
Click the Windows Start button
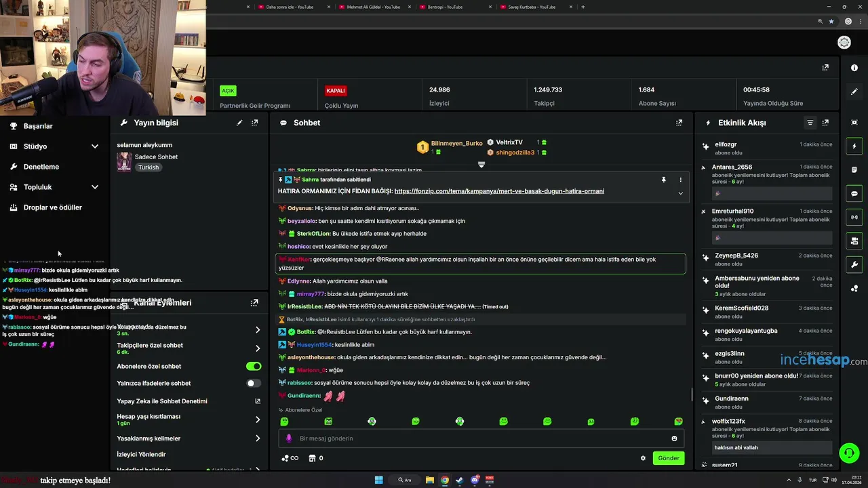tap(379, 480)
